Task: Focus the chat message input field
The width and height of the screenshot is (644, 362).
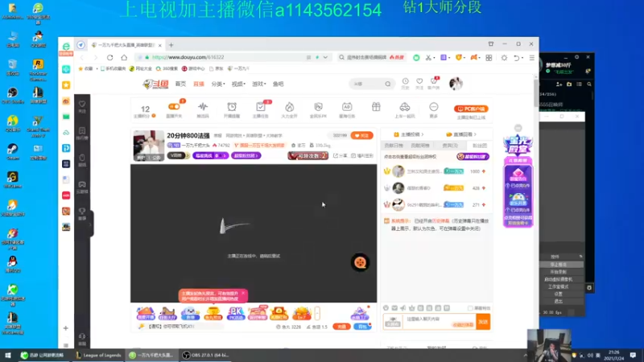Action: click(440, 322)
